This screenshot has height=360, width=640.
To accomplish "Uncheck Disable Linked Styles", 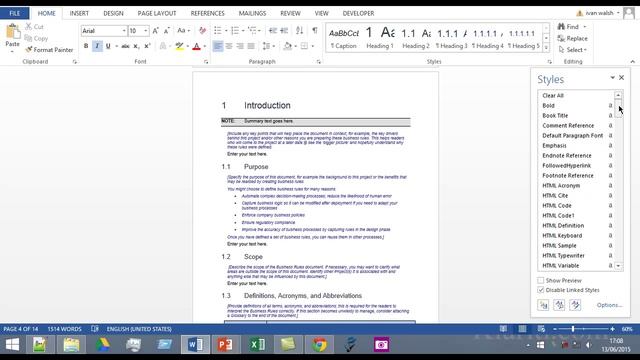I will click(x=541, y=290).
